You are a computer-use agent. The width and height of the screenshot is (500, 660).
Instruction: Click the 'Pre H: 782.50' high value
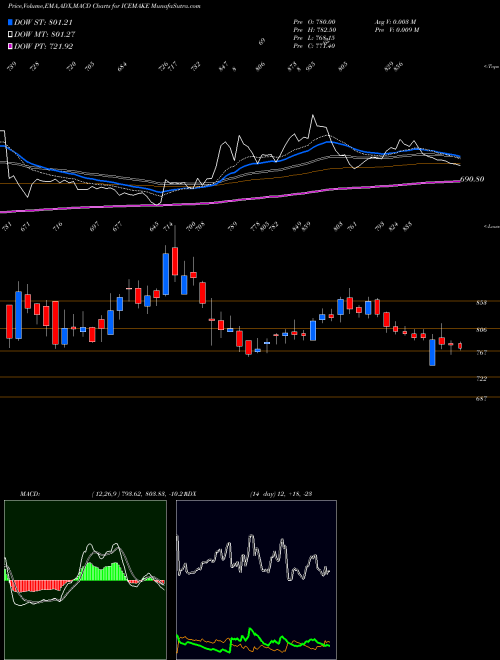coord(314,30)
